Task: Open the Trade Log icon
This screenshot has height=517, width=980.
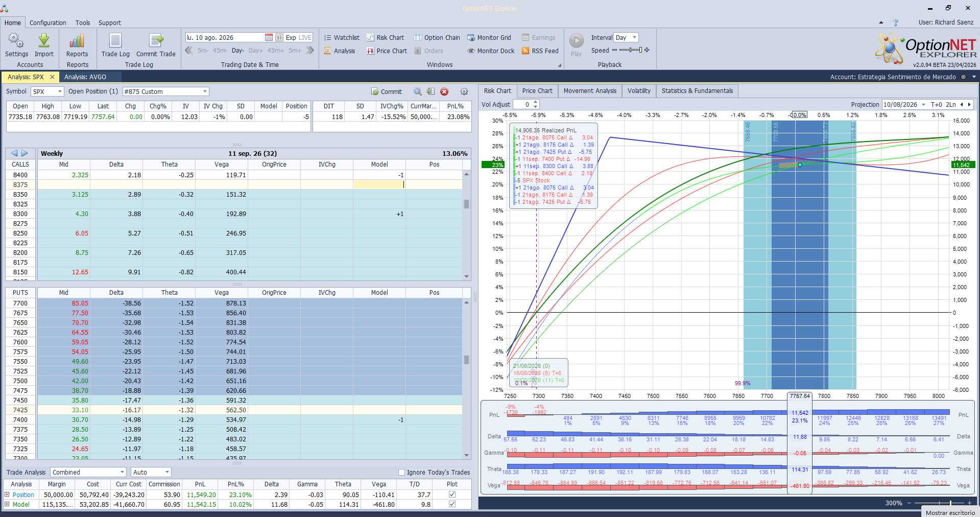Action: coord(115,41)
